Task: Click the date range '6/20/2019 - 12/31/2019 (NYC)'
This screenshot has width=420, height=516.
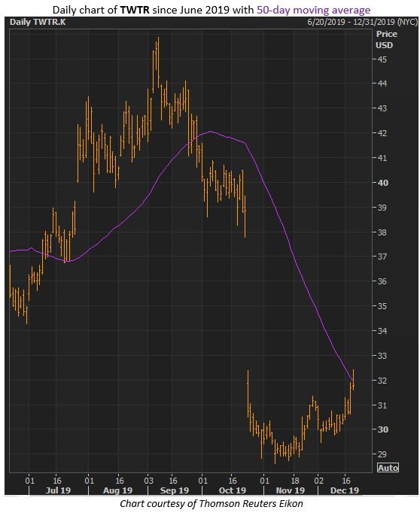Action: point(362,22)
